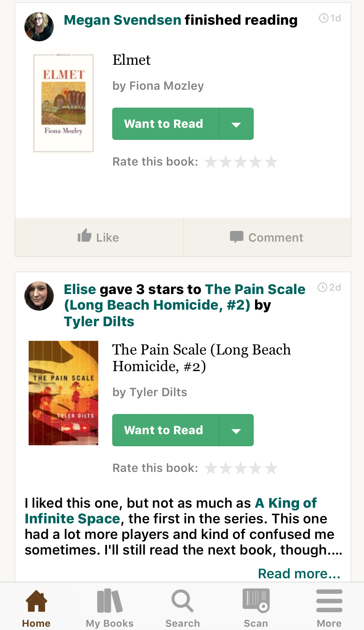Rate The Pain Scale one star
The image size is (364, 630).
[211, 468]
